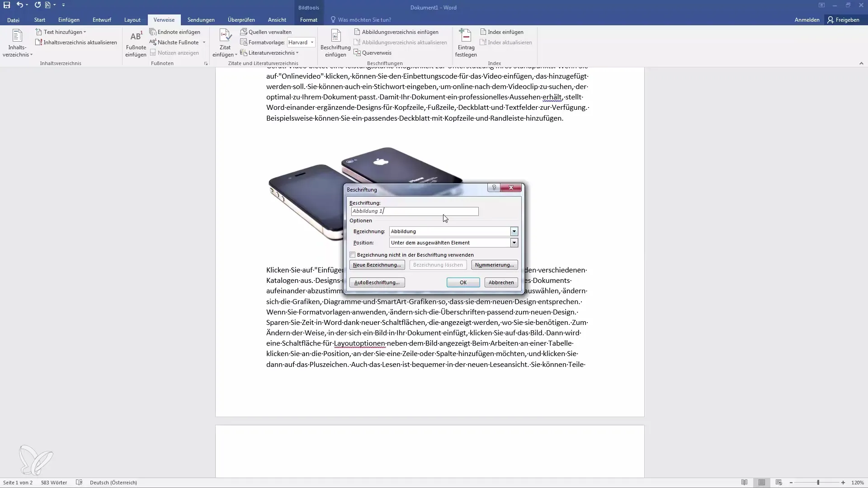Click Anmelden sign in
Image resolution: width=868 pixels, height=488 pixels.
pyautogui.click(x=807, y=20)
